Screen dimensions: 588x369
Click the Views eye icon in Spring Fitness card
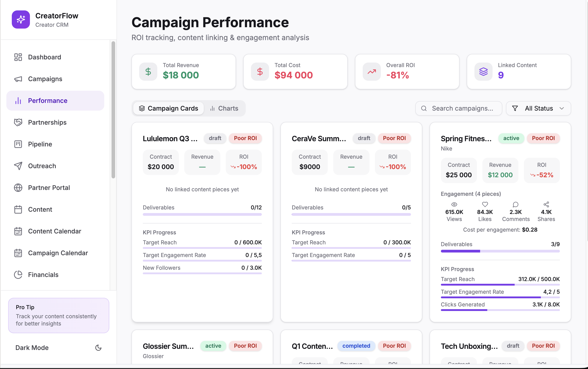pyautogui.click(x=454, y=204)
